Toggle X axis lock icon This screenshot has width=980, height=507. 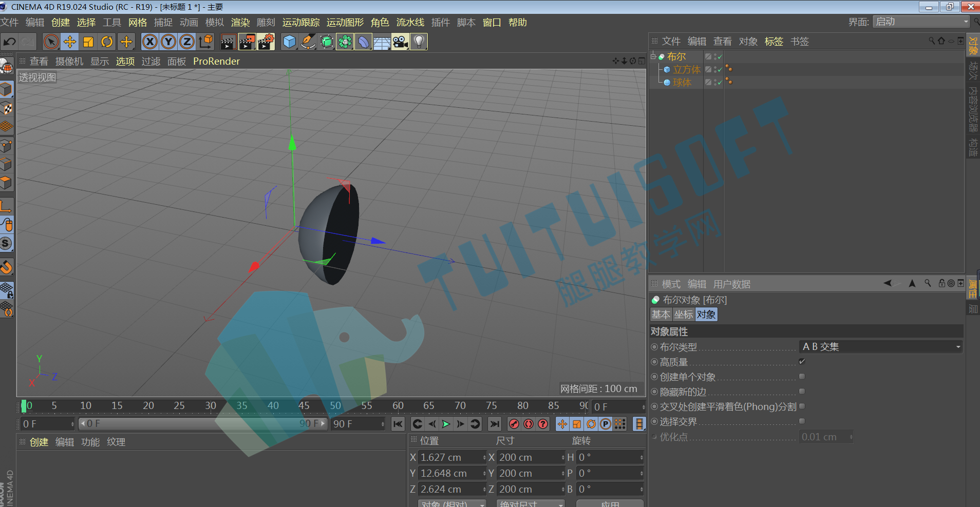point(149,42)
